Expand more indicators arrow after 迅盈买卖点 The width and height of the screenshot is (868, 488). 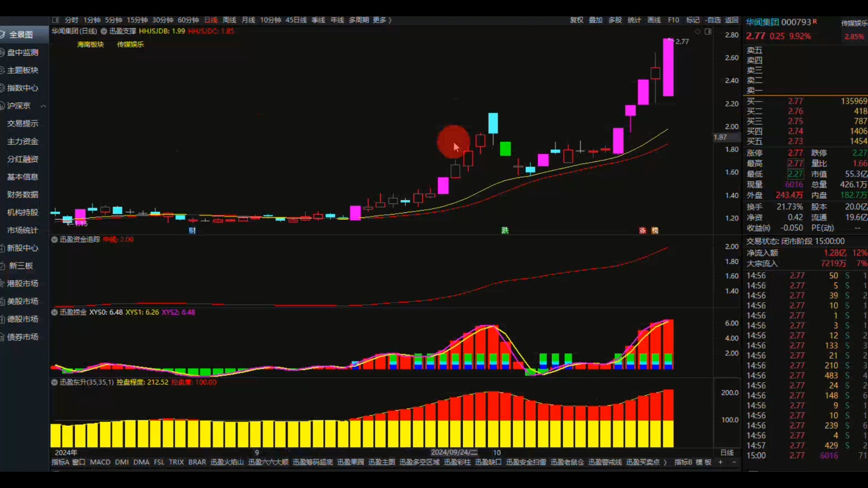click(665, 462)
